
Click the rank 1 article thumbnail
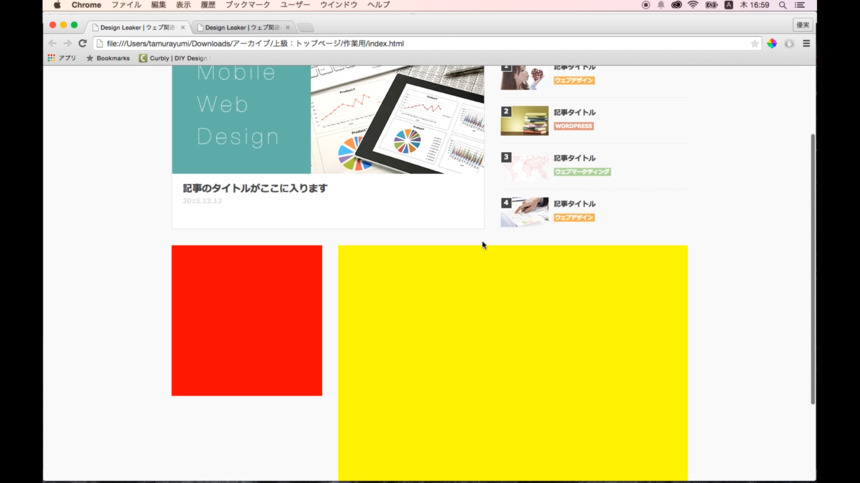pyautogui.click(x=524, y=77)
